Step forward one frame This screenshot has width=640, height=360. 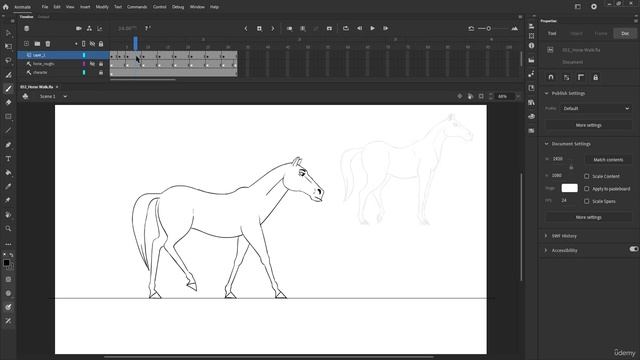(385, 29)
